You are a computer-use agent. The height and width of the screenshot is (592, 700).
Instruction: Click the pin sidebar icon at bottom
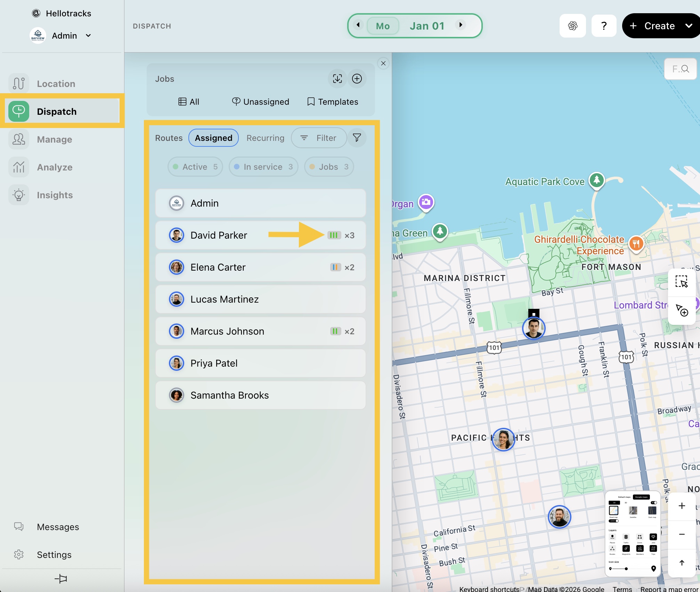pyautogui.click(x=61, y=578)
